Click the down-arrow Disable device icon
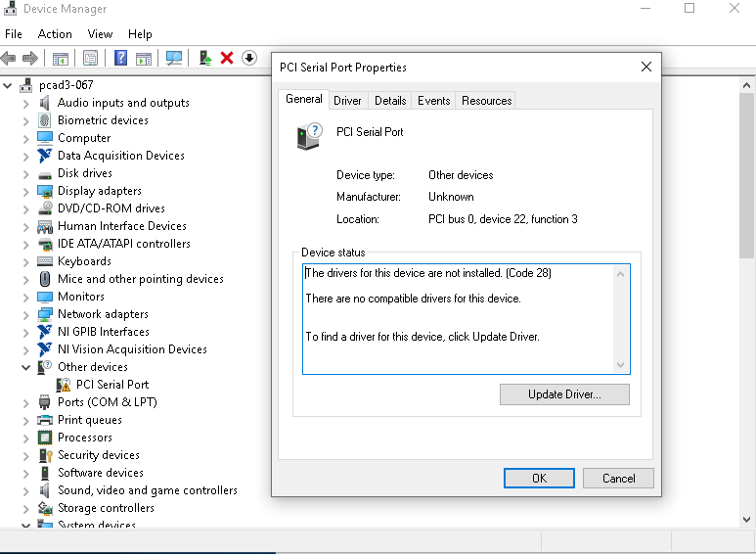This screenshot has height=554, width=756. click(x=248, y=58)
